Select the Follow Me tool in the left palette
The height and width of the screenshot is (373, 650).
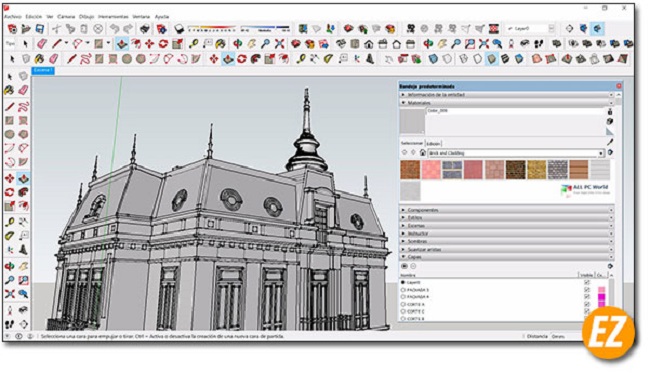pyautogui.click(x=24, y=192)
